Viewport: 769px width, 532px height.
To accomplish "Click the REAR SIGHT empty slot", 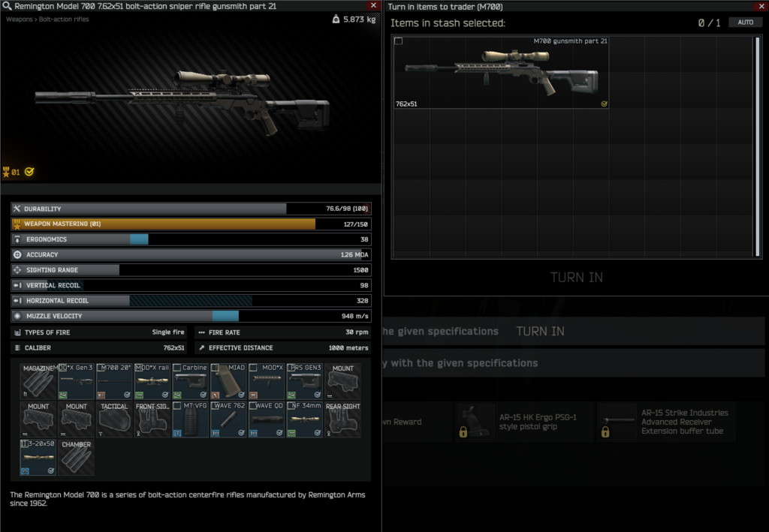I will (x=342, y=420).
